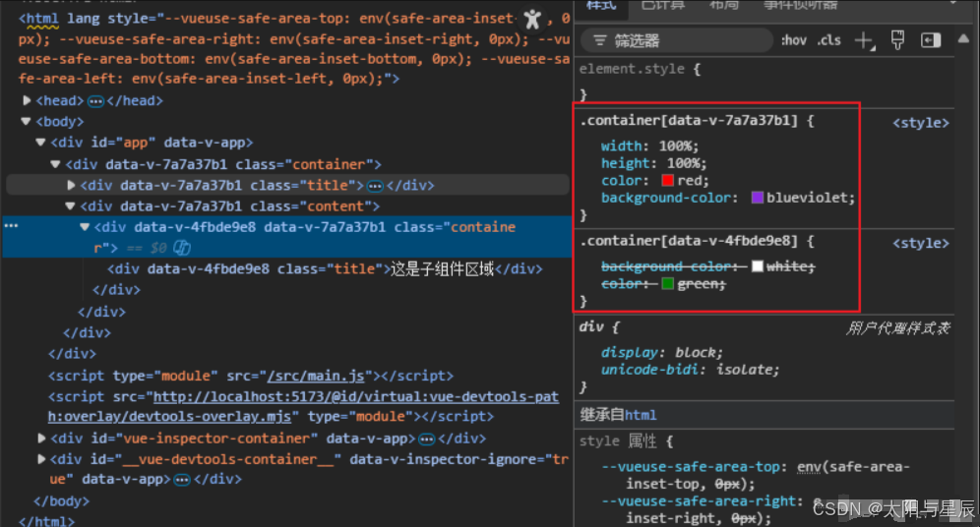
Task: Edit the height: 100% value
Action: [x=686, y=163]
